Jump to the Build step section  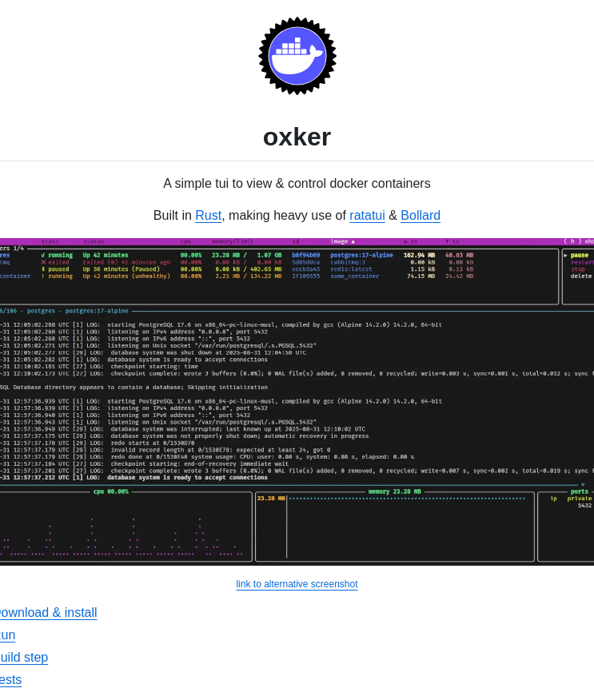[23, 658]
